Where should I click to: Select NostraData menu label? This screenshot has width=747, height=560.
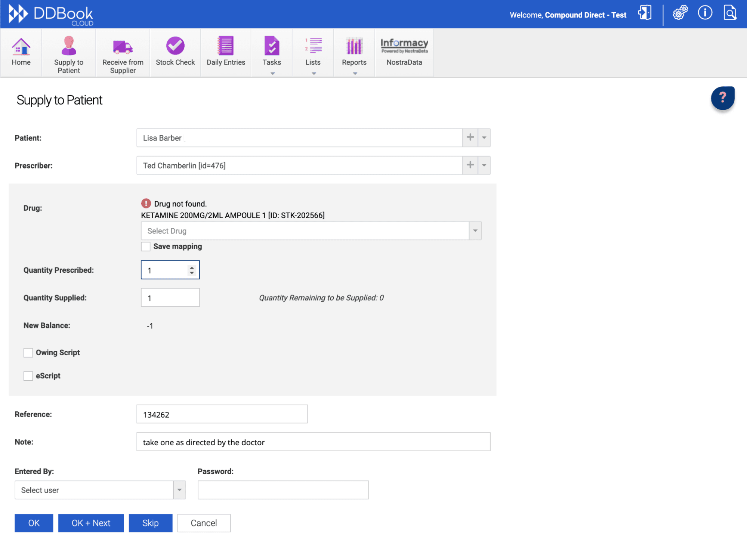click(x=404, y=62)
